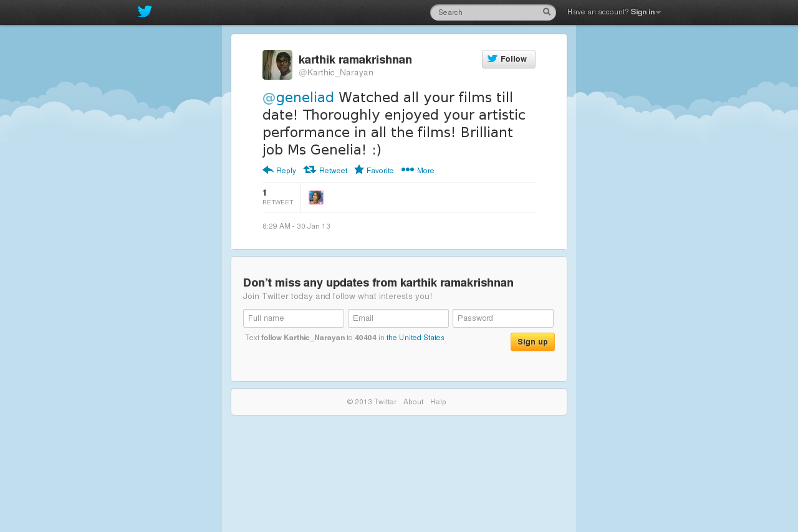Open the More options menu
Image resolution: width=798 pixels, height=532 pixels.
coord(418,170)
